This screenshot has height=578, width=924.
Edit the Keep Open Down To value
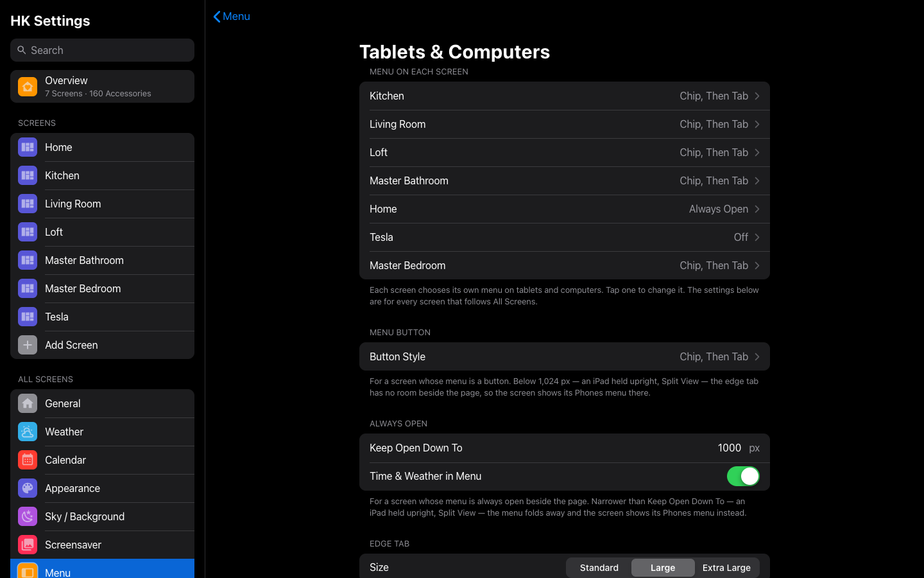coord(730,448)
